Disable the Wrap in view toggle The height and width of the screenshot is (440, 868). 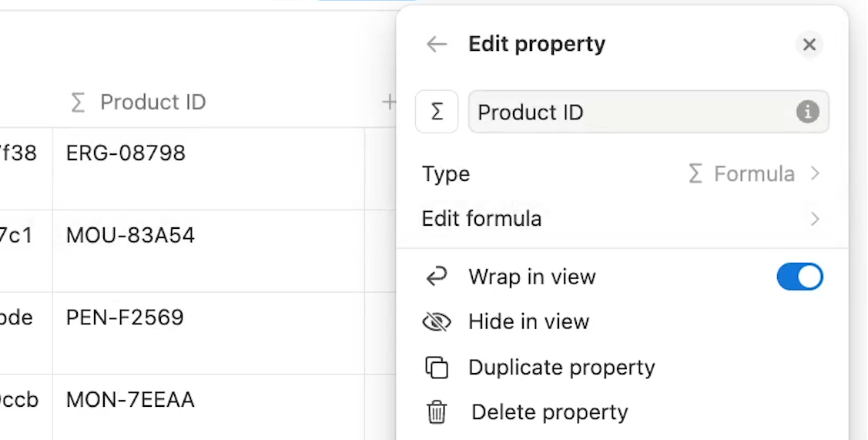(799, 277)
